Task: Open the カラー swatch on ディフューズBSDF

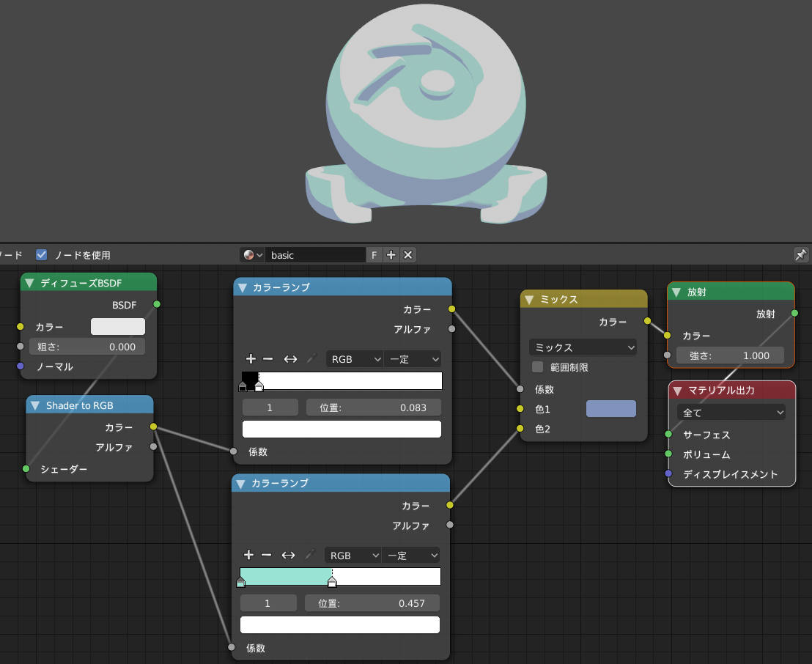Action: [118, 327]
